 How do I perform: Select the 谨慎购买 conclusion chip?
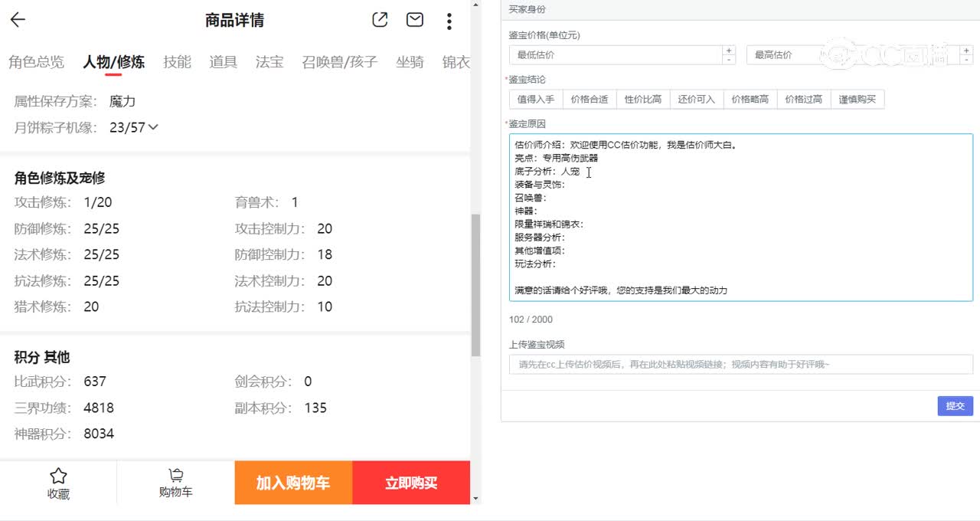click(857, 99)
